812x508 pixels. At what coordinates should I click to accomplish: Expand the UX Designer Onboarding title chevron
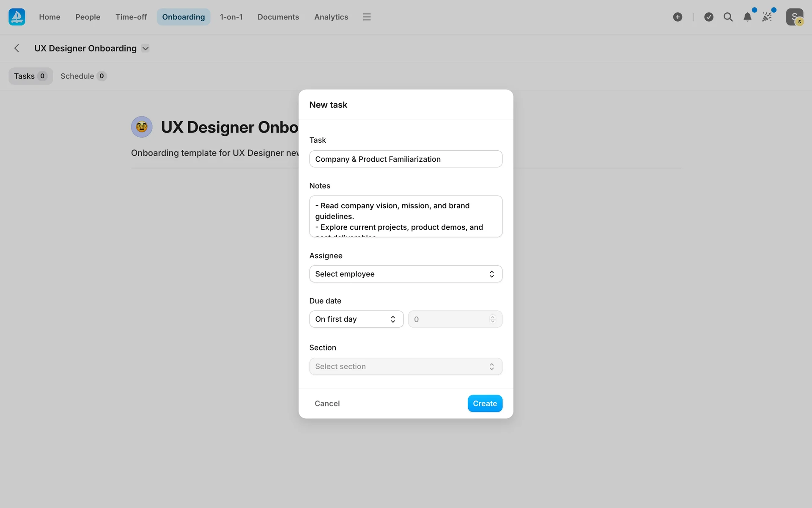click(145, 48)
